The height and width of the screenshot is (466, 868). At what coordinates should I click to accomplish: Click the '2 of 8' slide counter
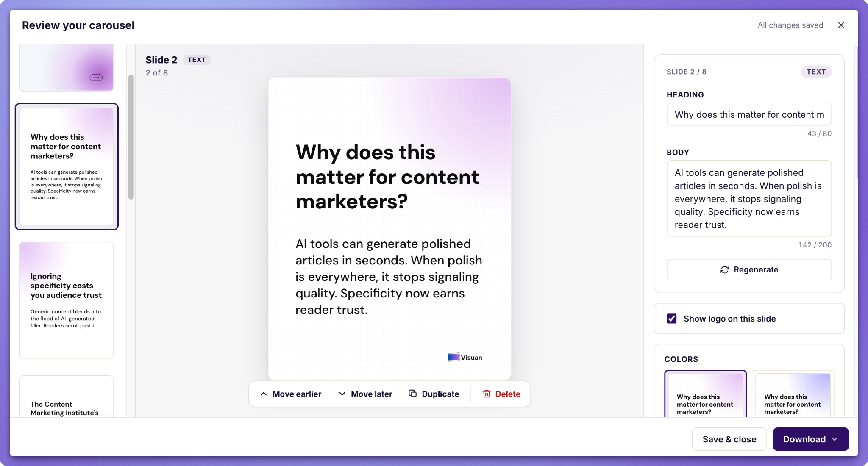(157, 73)
